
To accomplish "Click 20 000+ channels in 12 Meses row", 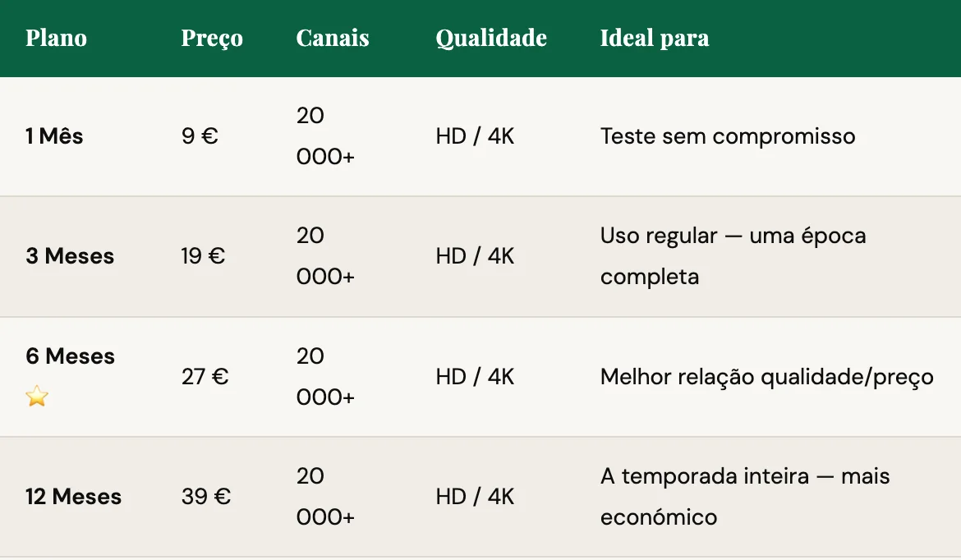I will (325, 497).
